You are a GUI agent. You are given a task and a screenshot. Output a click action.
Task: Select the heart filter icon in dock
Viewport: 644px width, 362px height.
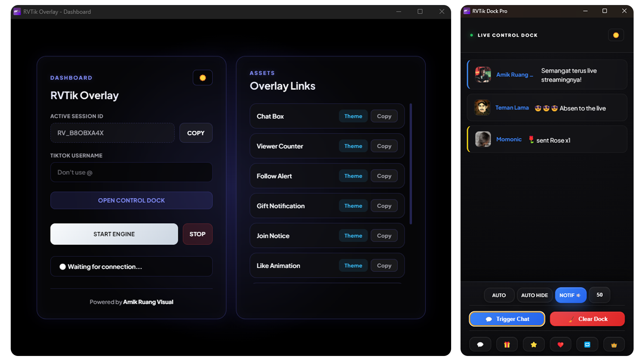(560, 344)
